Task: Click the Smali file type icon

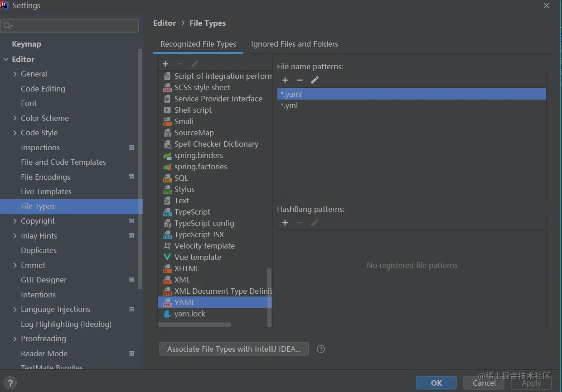Action: coord(167,121)
